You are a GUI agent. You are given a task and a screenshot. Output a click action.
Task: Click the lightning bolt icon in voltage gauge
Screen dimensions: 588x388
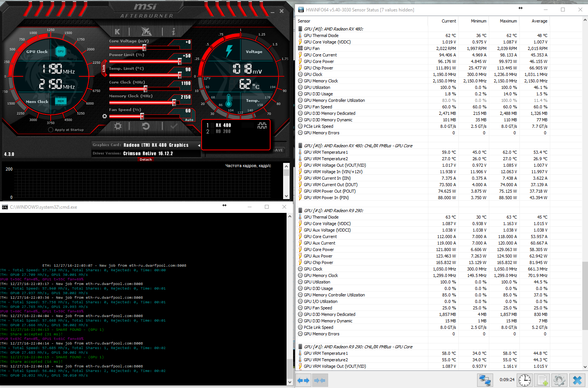tap(229, 51)
